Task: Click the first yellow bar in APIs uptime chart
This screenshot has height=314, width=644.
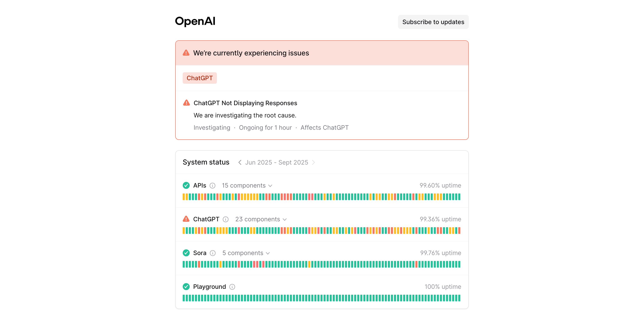Action: (x=184, y=197)
